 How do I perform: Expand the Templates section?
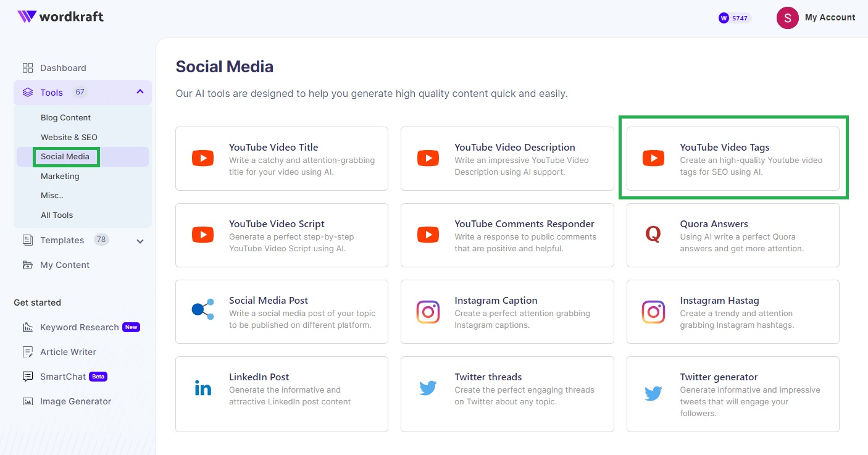(140, 240)
